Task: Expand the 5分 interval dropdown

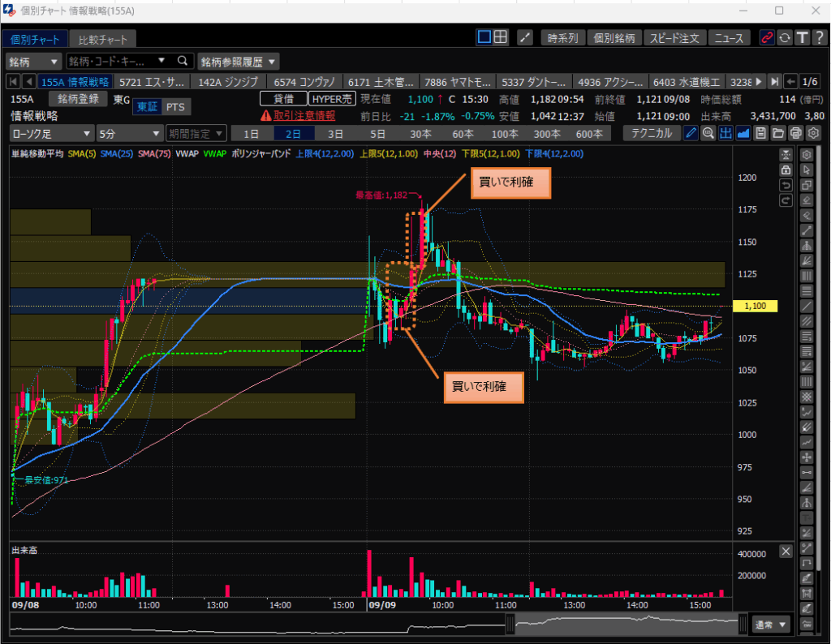Action: point(128,133)
